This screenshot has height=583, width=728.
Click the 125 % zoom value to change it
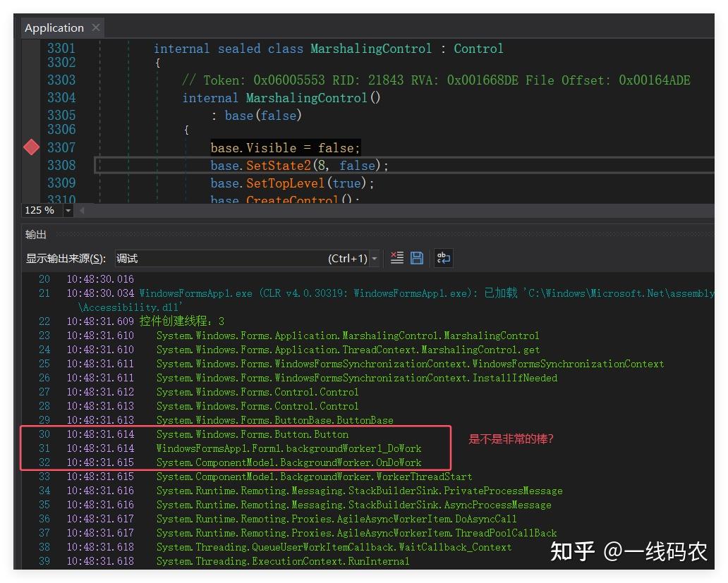point(40,210)
